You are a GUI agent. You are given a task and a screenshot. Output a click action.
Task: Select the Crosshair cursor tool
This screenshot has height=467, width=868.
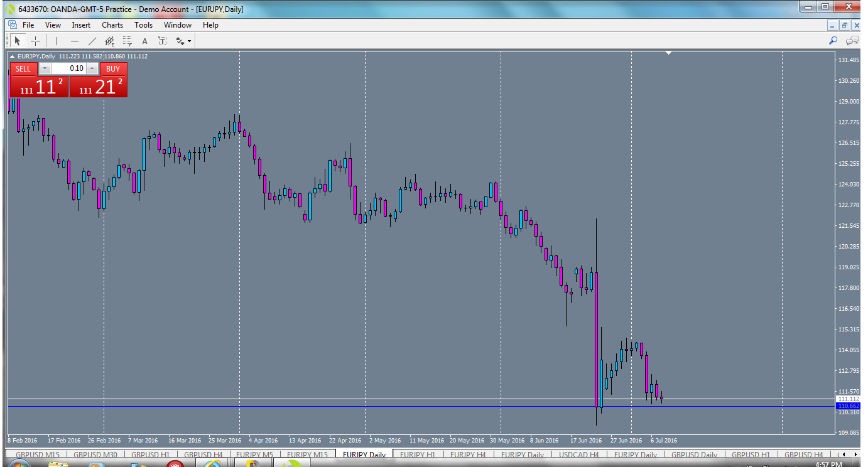click(x=35, y=41)
